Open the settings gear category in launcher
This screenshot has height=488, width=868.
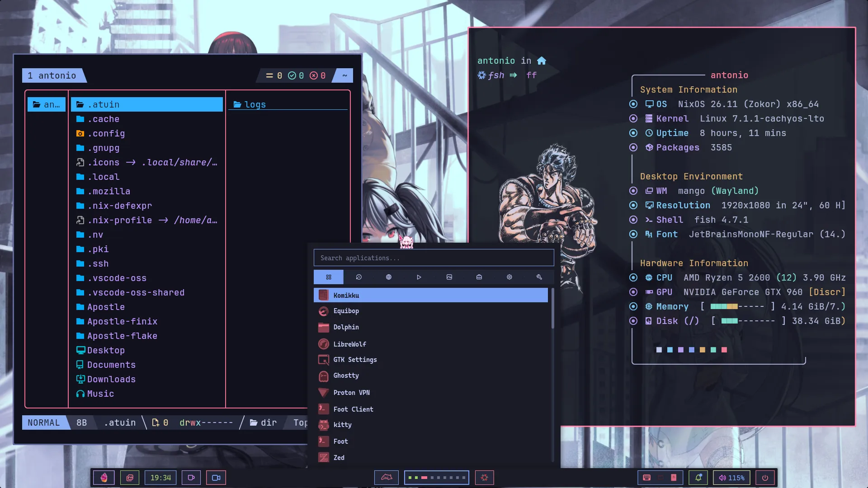tap(509, 277)
